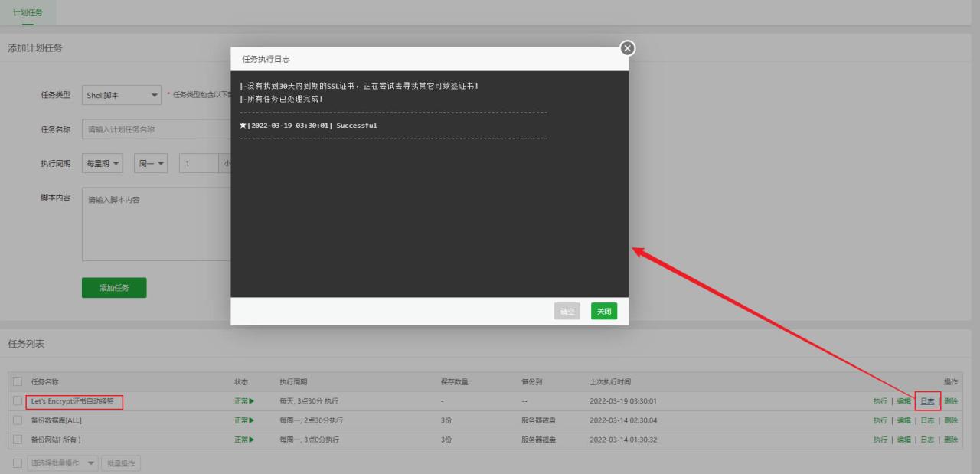Click the play icon beside Let's Encrypt task status
Viewport: 980px width, 474px height.
[253, 400]
